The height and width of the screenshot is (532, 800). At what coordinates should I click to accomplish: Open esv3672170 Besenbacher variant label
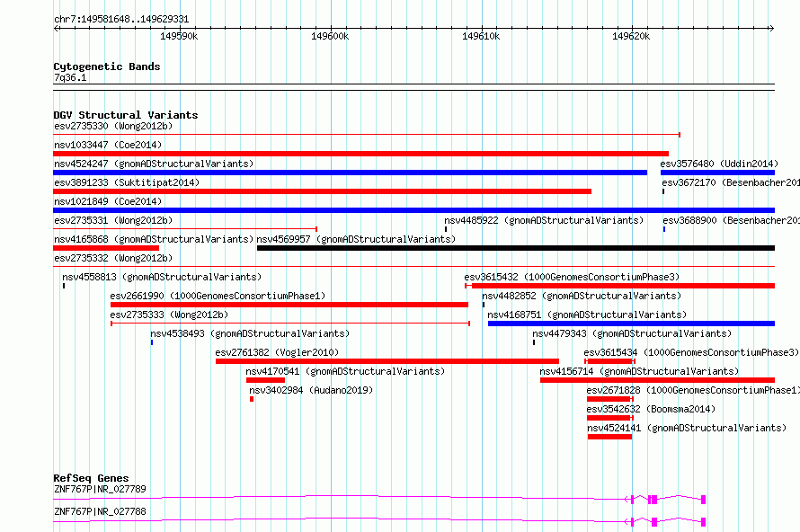click(731, 182)
